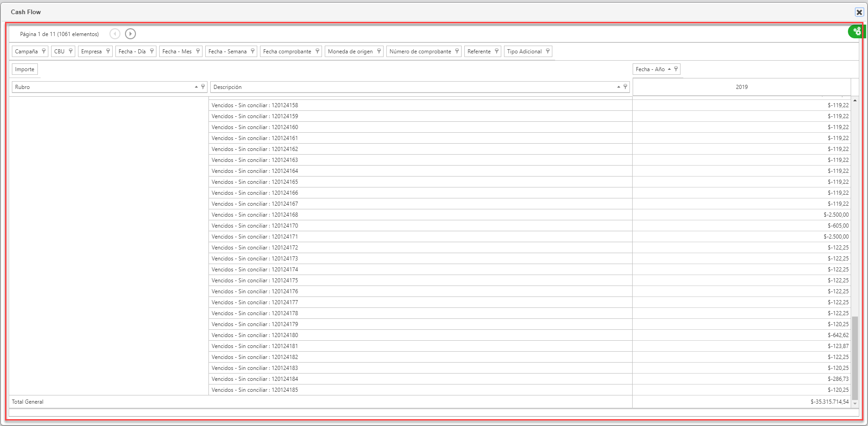Click the Tipo Adicional field label
868x426 pixels.
point(525,52)
